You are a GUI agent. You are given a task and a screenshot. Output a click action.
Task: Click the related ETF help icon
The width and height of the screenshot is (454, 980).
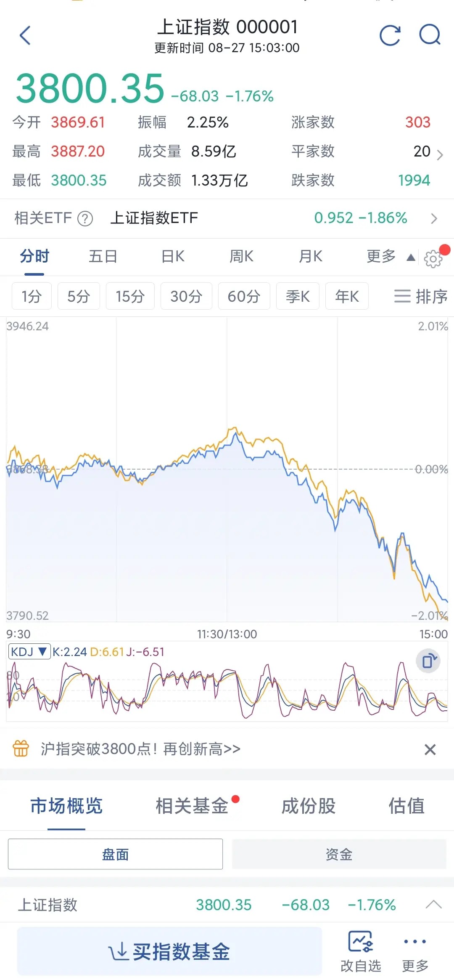[85, 218]
